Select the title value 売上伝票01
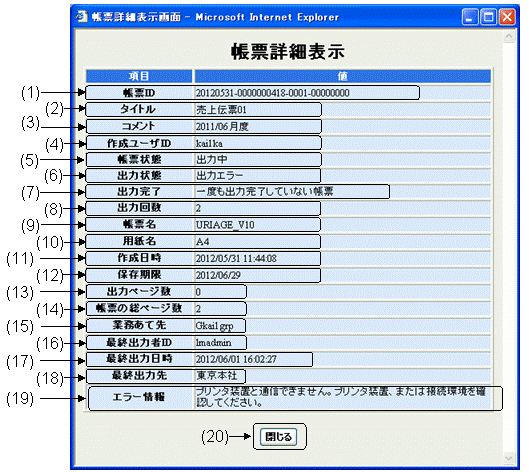 221,110
